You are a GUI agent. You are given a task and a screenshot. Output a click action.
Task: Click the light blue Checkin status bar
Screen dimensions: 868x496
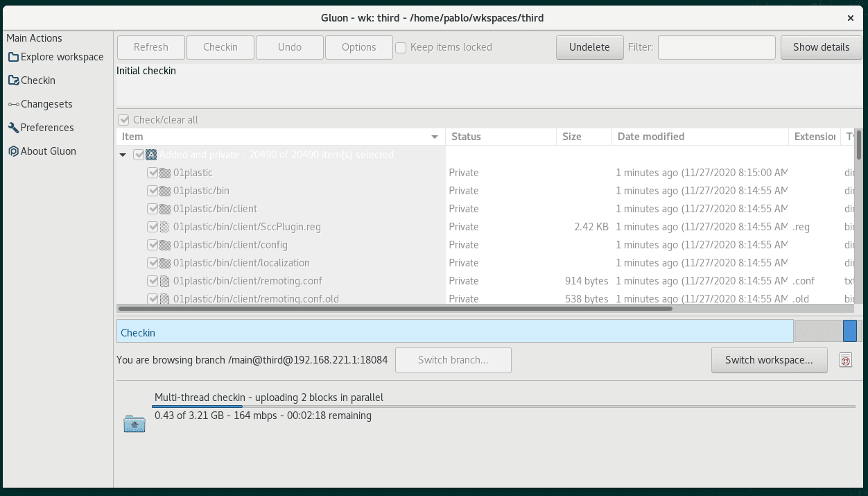coord(455,332)
